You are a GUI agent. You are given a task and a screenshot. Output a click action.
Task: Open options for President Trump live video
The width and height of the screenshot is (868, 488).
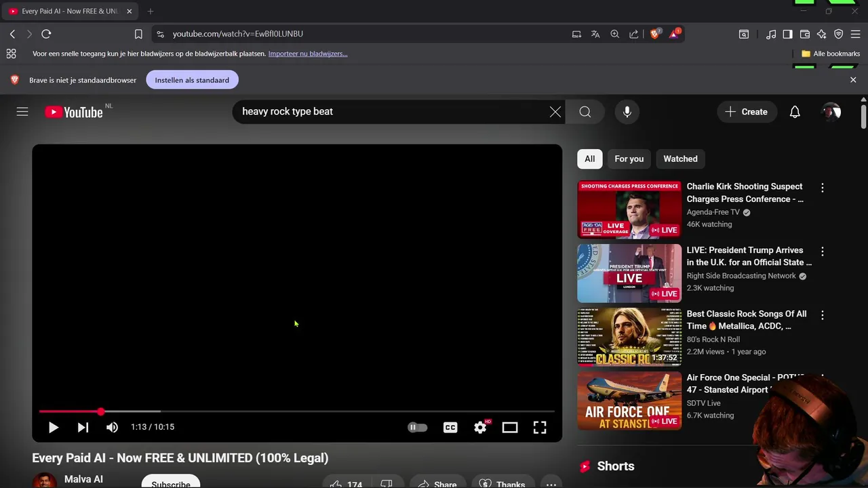[823, 251]
